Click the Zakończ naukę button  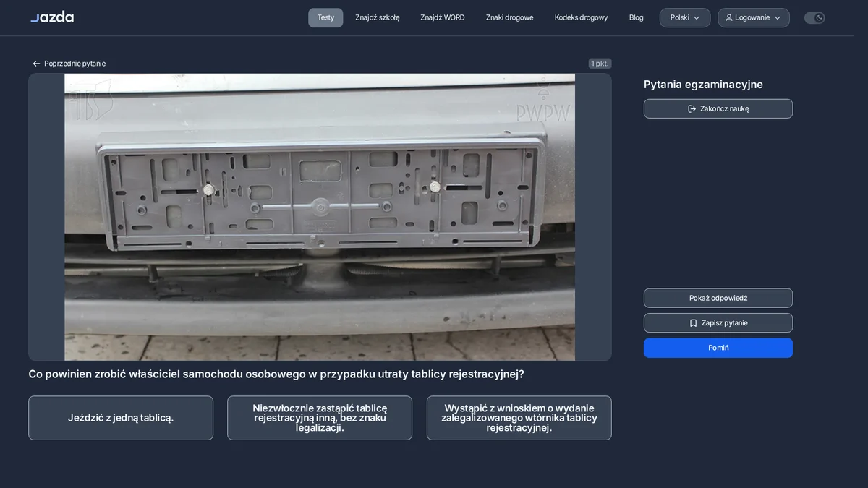(x=718, y=108)
